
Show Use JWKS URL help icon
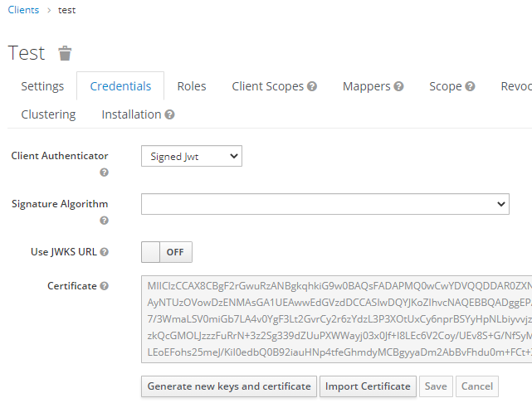tap(105, 252)
